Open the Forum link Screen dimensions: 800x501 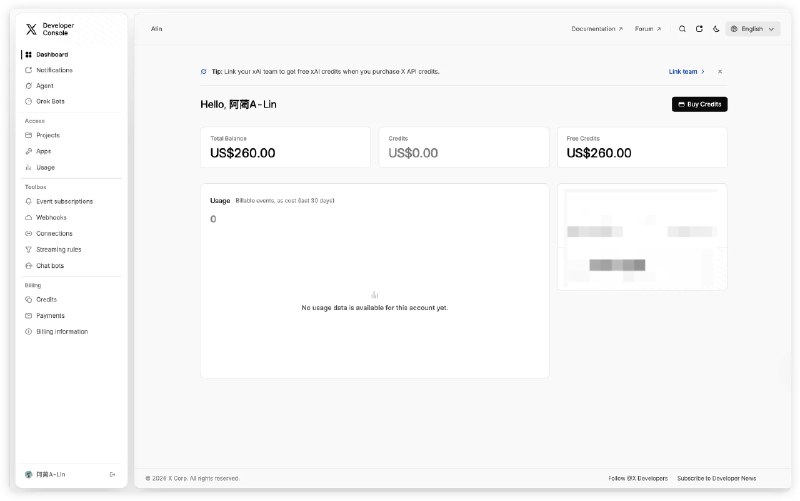coord(648,29)
